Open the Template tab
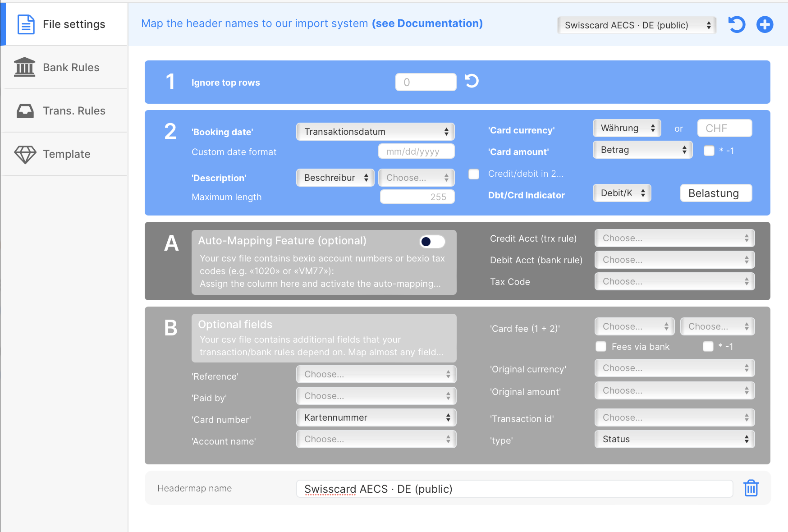This screenshot has width=788, height=532. click(x=64, y=154)
